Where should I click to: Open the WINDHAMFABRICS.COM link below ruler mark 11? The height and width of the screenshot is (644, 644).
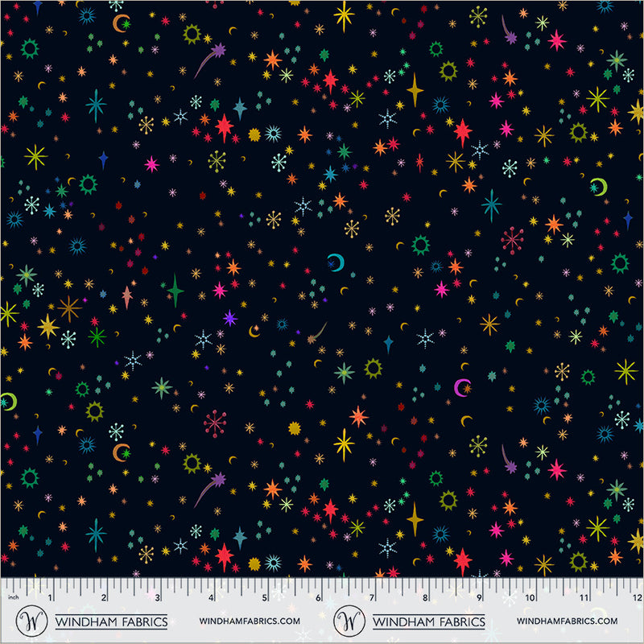point(568,621)
